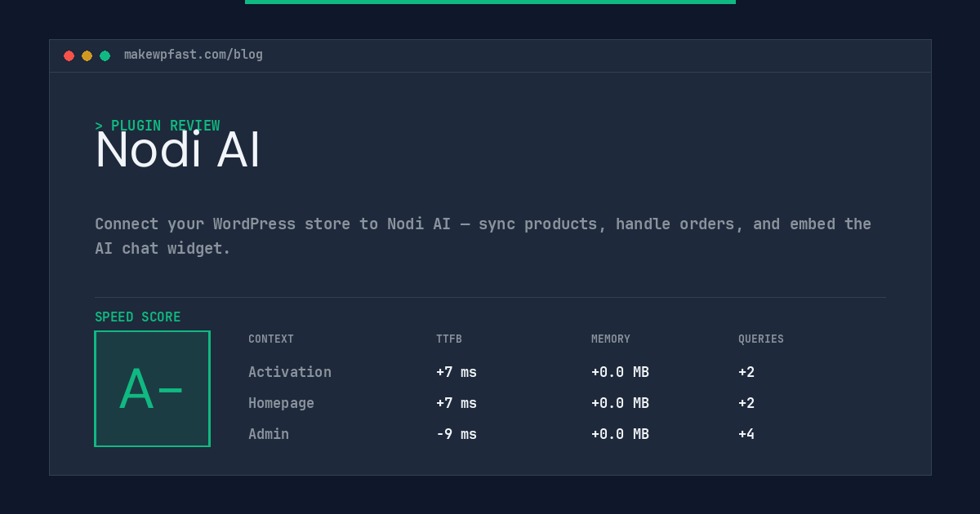The width and height of the screenshot is (980, 514).
Task: Click the 'TTFB' column header
Action: [x=449, y=339]
